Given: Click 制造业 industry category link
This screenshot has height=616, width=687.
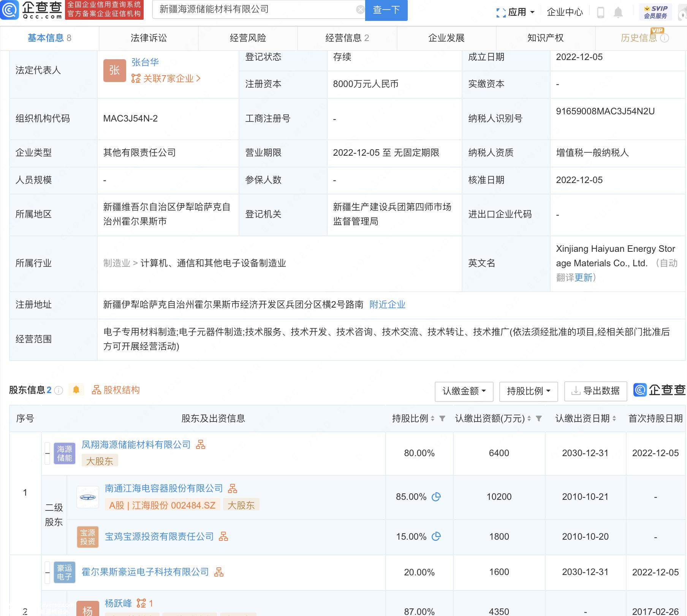Looking at the screenshot, I should (117, 263).
